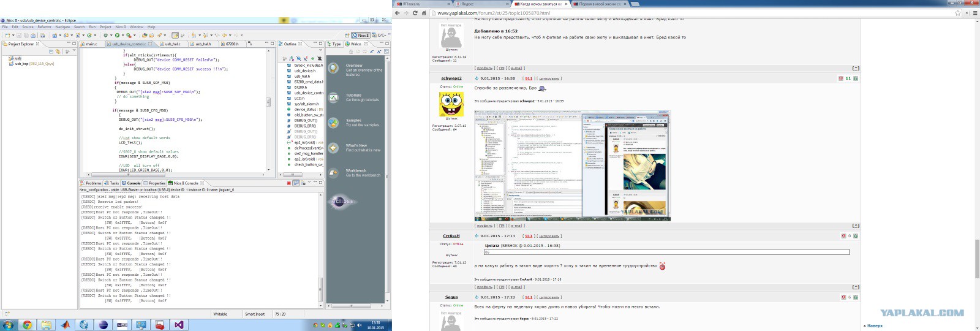Open CrrAssH user profile link
Image resolution: width=980 pixels, height=331 pixels.
[451, 236]
